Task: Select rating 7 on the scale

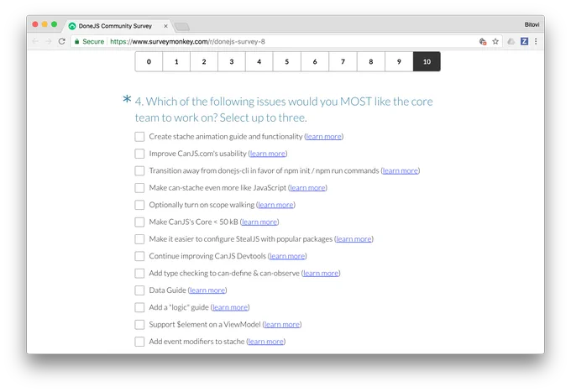Action: [343, 61]
